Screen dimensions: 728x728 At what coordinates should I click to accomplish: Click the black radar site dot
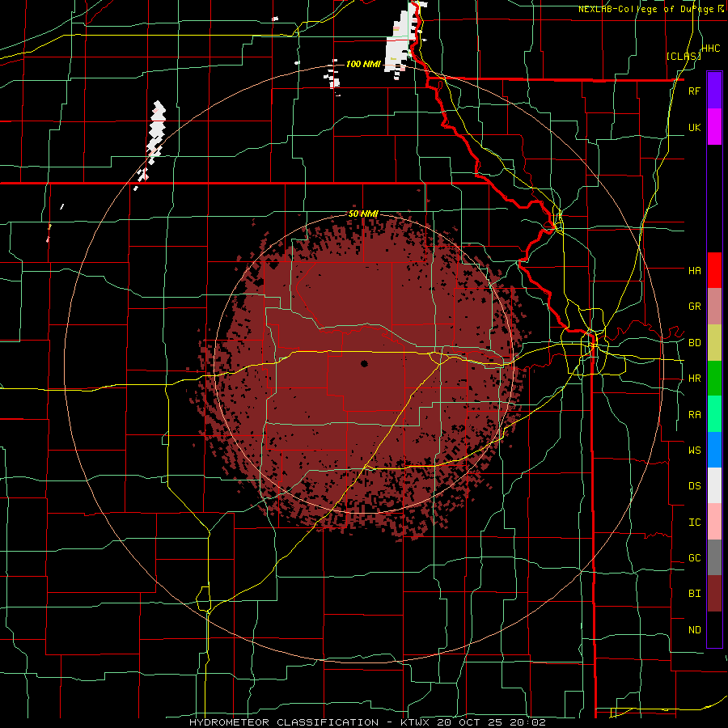(365, 363)
